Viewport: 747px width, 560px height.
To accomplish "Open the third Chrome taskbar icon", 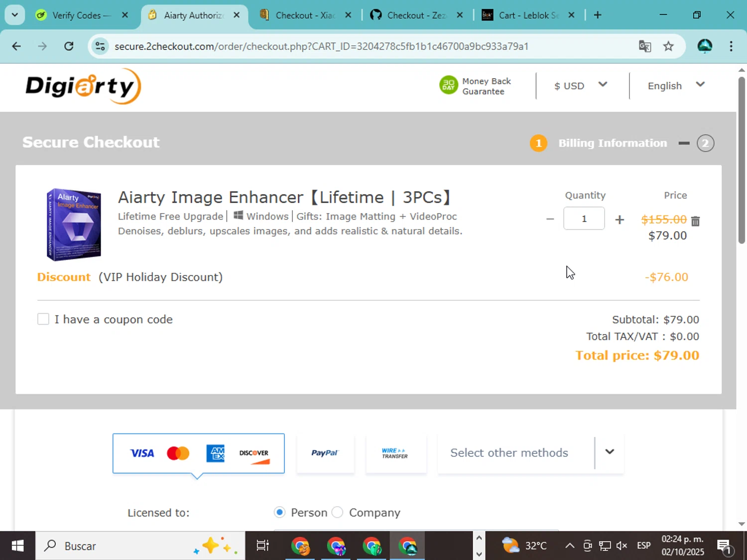I will [x=372, y=546].
